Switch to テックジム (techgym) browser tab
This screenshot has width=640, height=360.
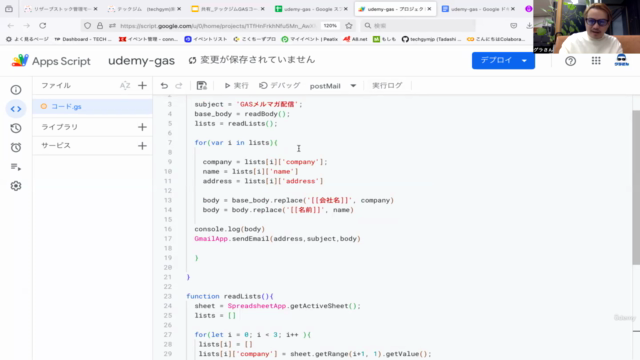coord(144,9)
